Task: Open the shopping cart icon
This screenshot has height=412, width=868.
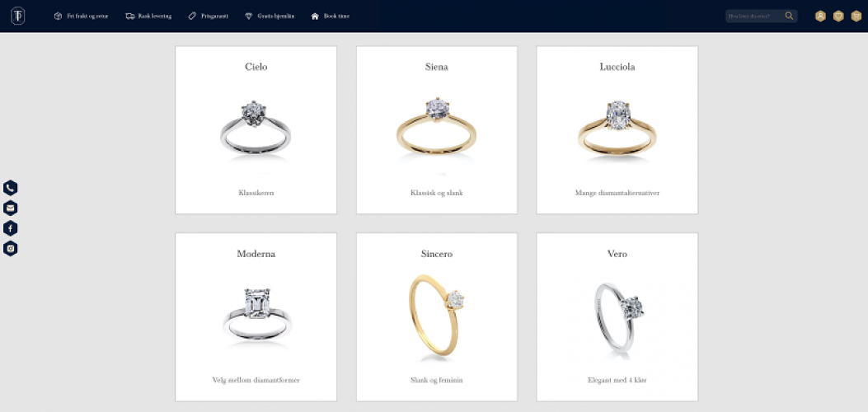Action: pos(856,16)
